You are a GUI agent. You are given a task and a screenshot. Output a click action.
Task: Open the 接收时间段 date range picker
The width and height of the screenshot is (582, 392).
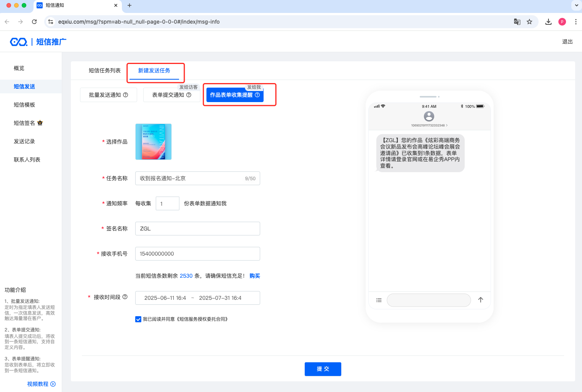[x=197, y=298]
